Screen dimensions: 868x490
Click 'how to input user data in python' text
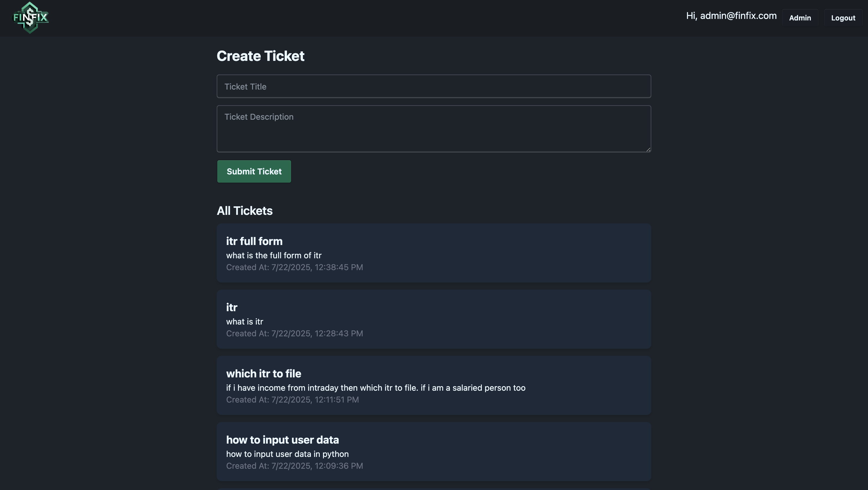[288, 454]
